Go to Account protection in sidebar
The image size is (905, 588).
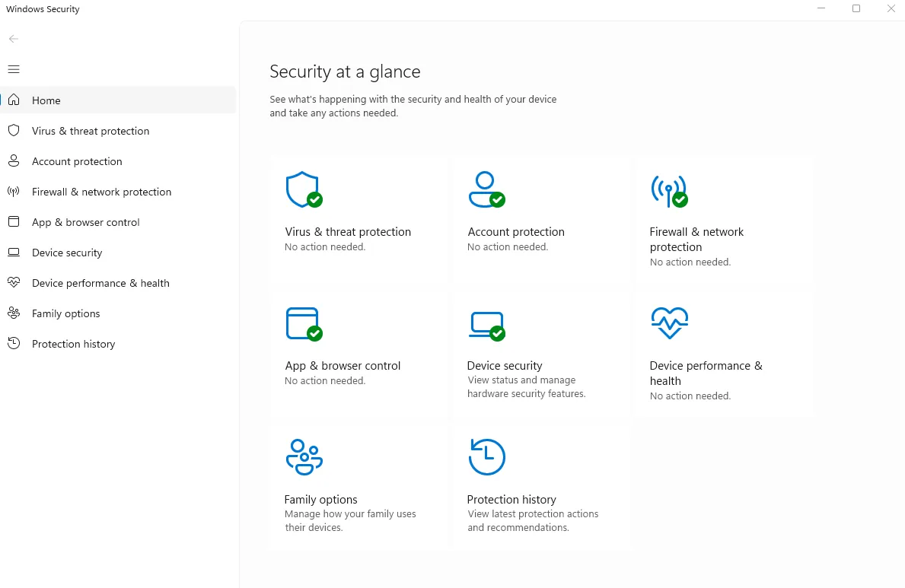coord(118,161)
